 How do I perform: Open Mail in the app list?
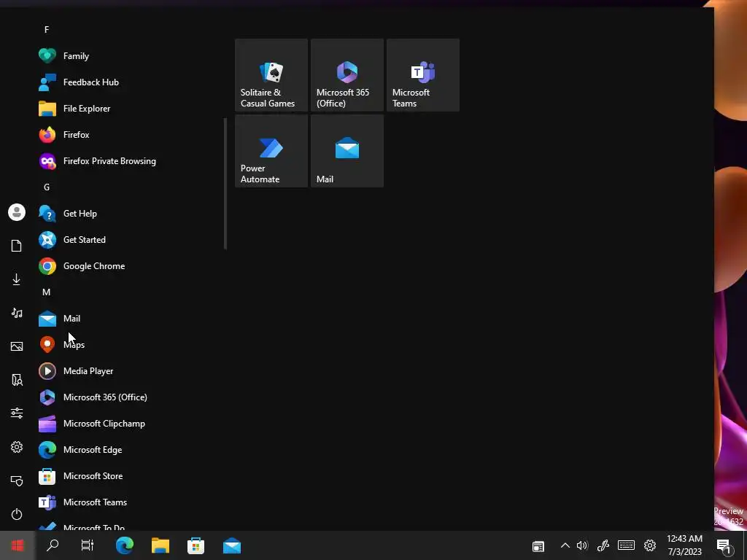pos(128,318)
